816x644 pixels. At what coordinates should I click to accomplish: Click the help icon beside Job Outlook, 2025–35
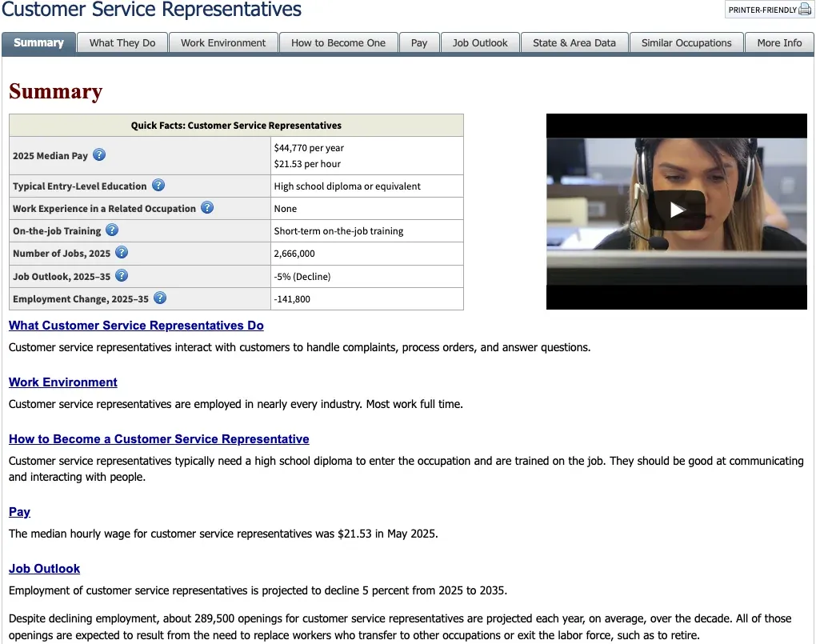(x=122, y=275)
